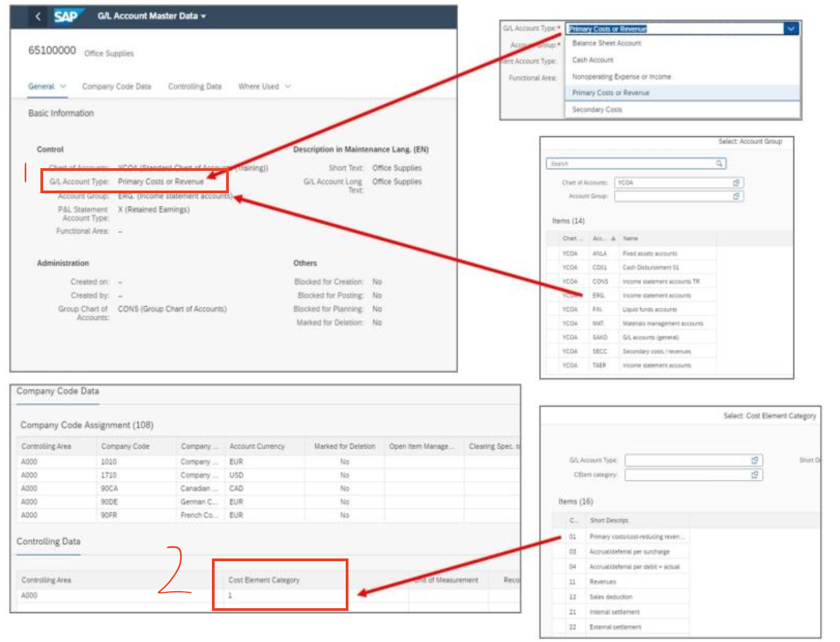The height and width of the screenshot is (642, 840).
Task: Select the TAER Income statement accounts row
Action: (x=631, y=365)
